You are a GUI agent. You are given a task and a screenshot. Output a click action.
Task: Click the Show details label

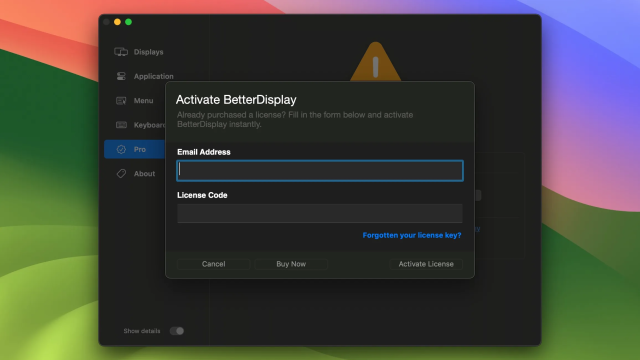(x=142, y=331)
